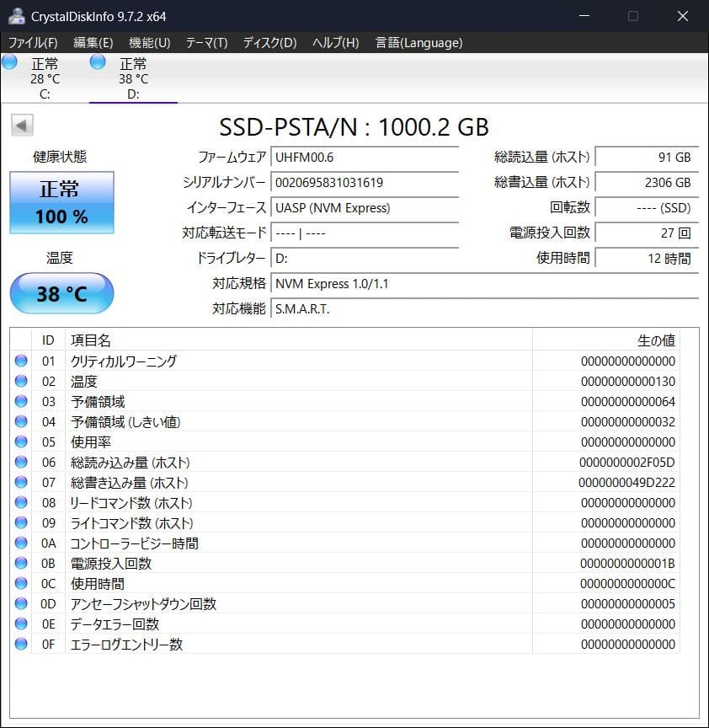Open the テーマ menu
709x728 pixels.
tap(208, 42)
